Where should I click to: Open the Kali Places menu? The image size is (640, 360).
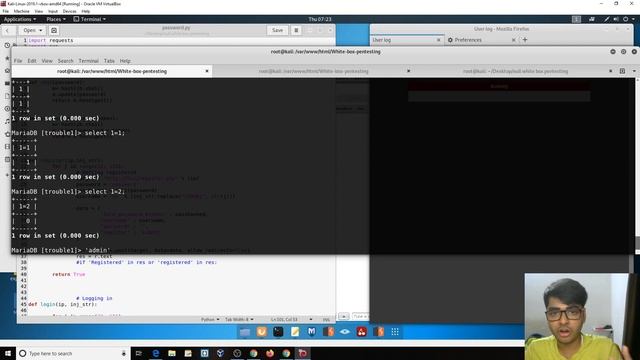(56, 19)
